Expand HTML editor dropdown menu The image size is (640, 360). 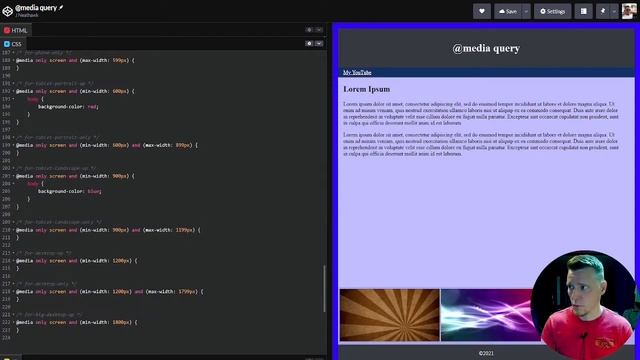pos(319,30)
